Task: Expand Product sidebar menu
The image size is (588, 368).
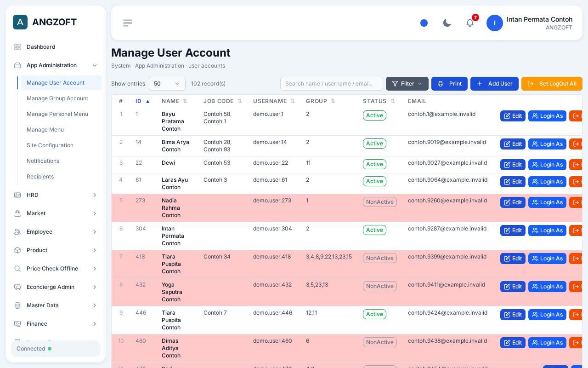Action: pyautogui.click(x=56, y=250)
